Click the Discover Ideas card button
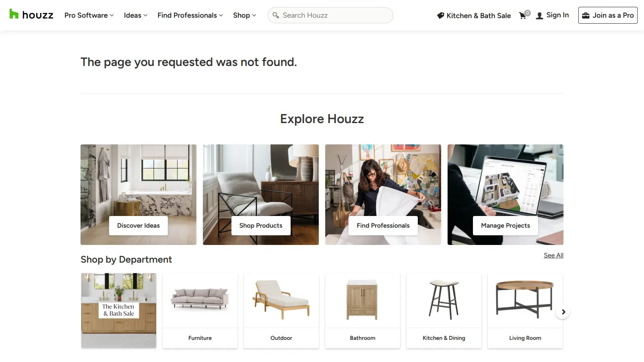The image size is (644, 362). (x=138, y=225)
